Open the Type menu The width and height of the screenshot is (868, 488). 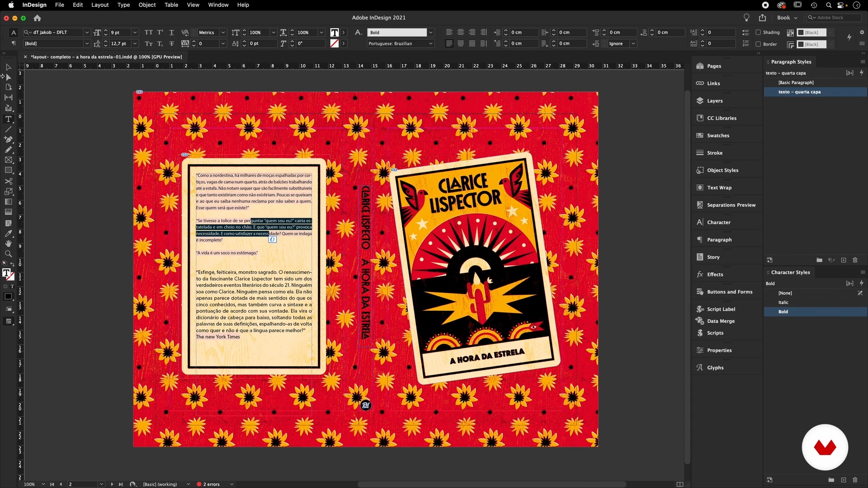point(123,5)
